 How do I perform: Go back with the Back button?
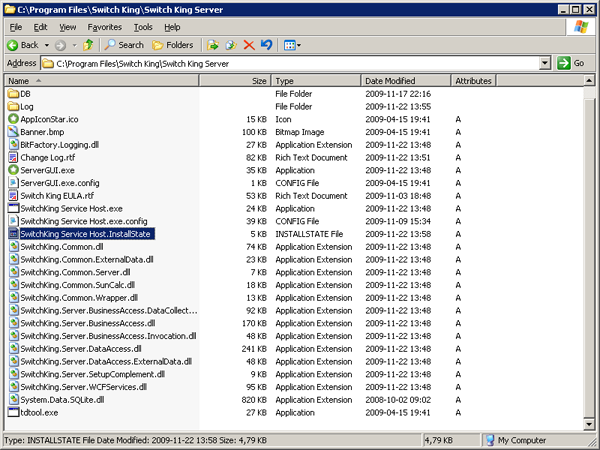(23, 45)
